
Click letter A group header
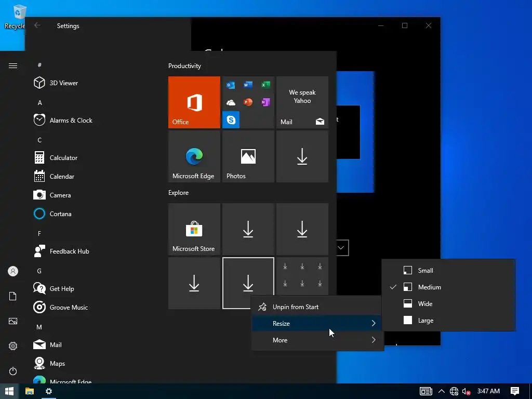(x=39, y=102)
